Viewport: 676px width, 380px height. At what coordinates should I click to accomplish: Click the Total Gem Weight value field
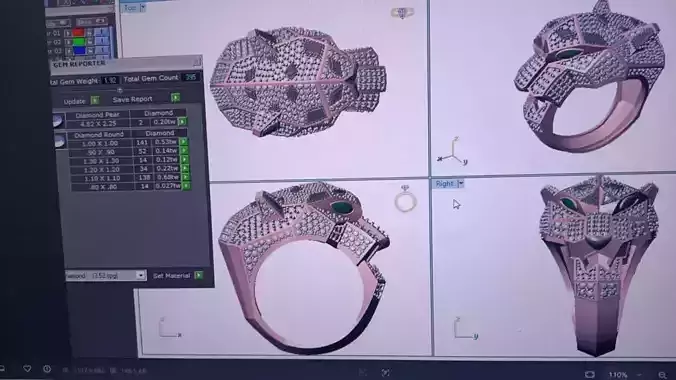[x=110, y=80]
